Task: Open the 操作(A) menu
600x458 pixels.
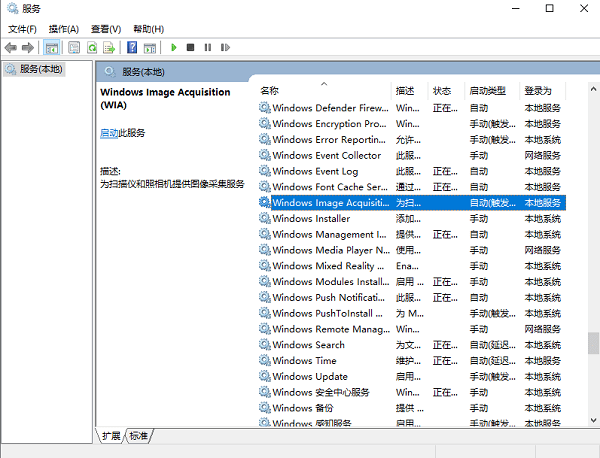Action: 64,29
